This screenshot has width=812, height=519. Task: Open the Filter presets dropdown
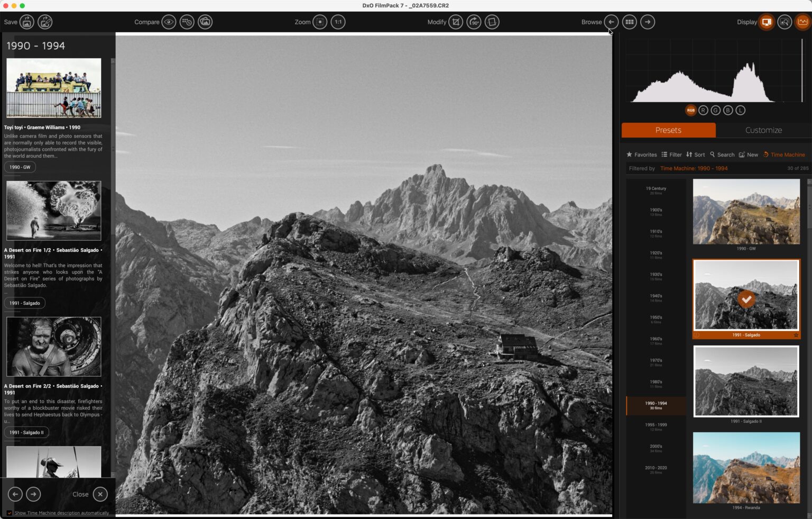(671, 154)
